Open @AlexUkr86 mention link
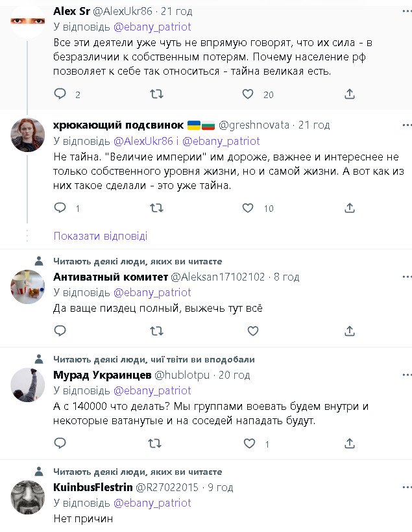The height and width of the screenshot is (532, 412). coord(143,140)
